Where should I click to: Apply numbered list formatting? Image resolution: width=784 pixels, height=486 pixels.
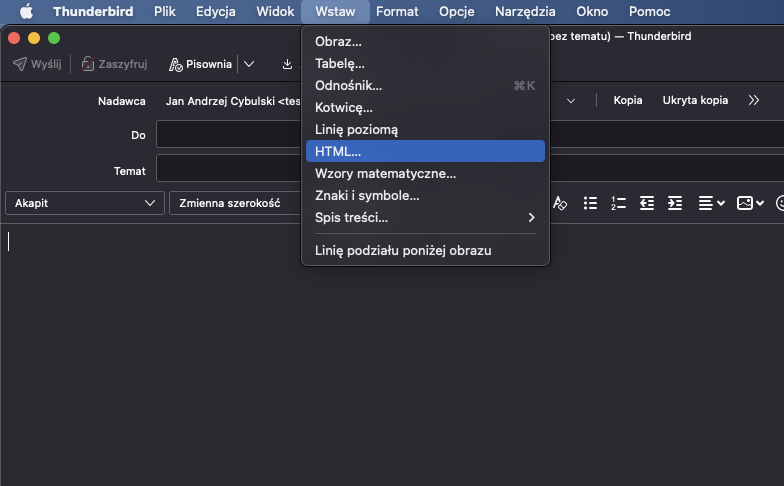click(618, 203)
